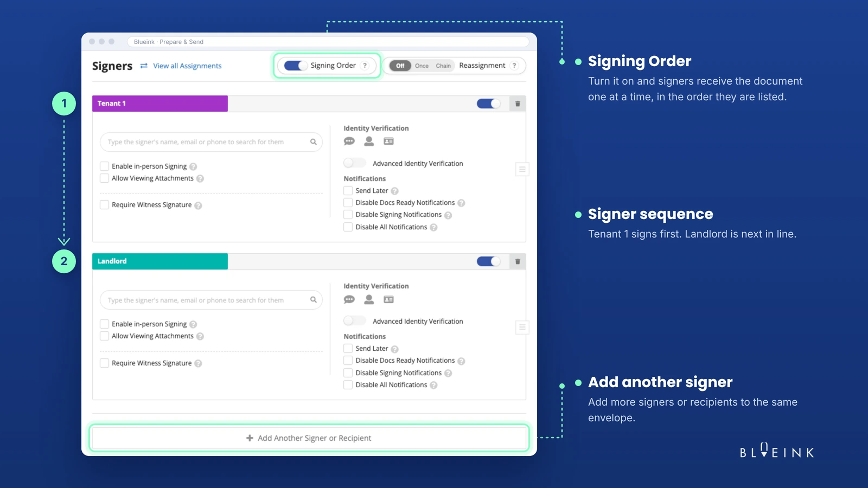868x488 pixels.
Task: Open the Landlord side notes handle icon
Action: coord(522,327)
